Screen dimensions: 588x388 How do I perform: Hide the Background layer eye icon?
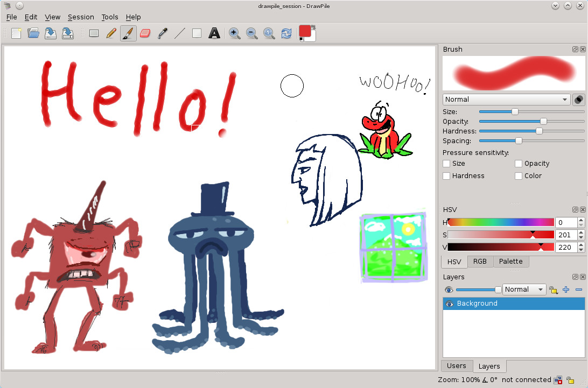(x=449, y=304)
